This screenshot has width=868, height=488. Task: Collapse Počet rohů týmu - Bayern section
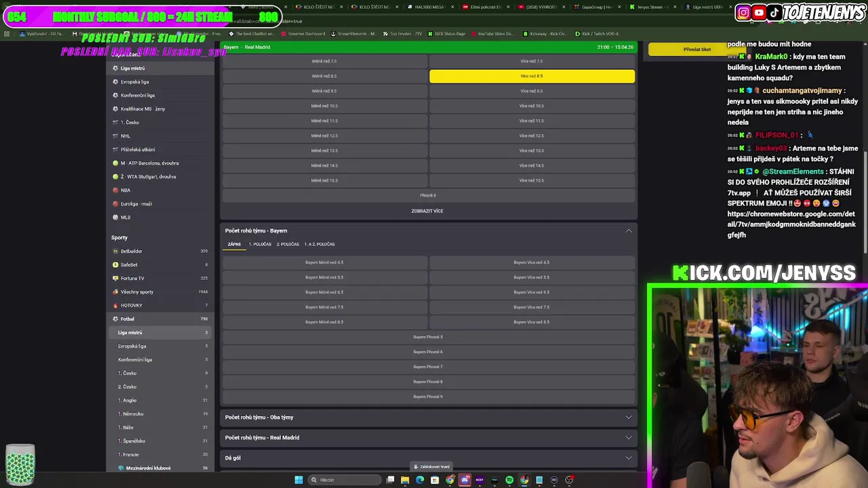(629, 230)
